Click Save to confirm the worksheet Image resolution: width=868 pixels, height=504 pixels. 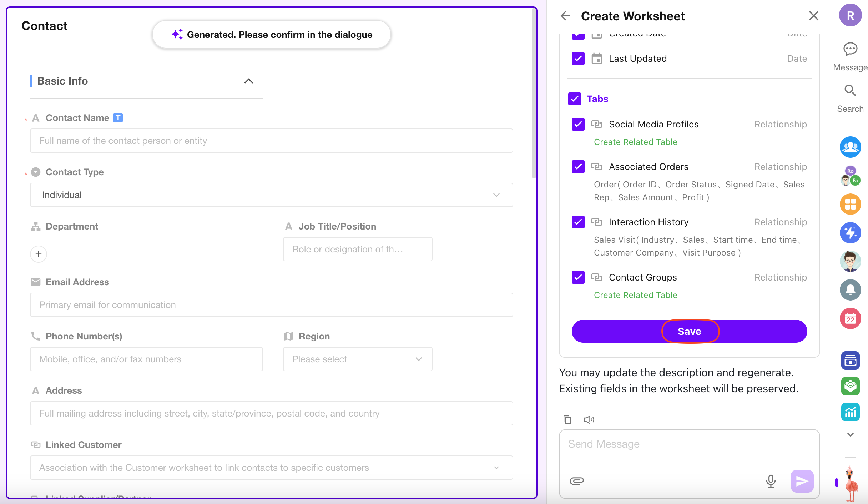pos(689,331)
